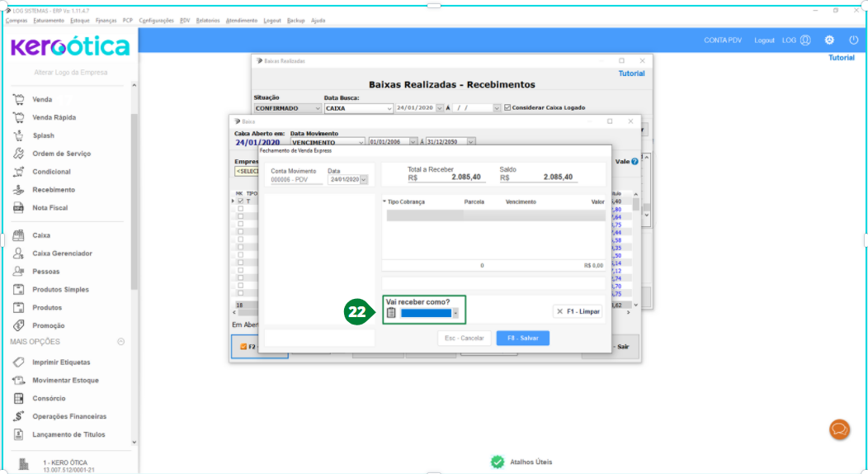
Task: Open the Backup menu
Action: (x=295, y=21)
